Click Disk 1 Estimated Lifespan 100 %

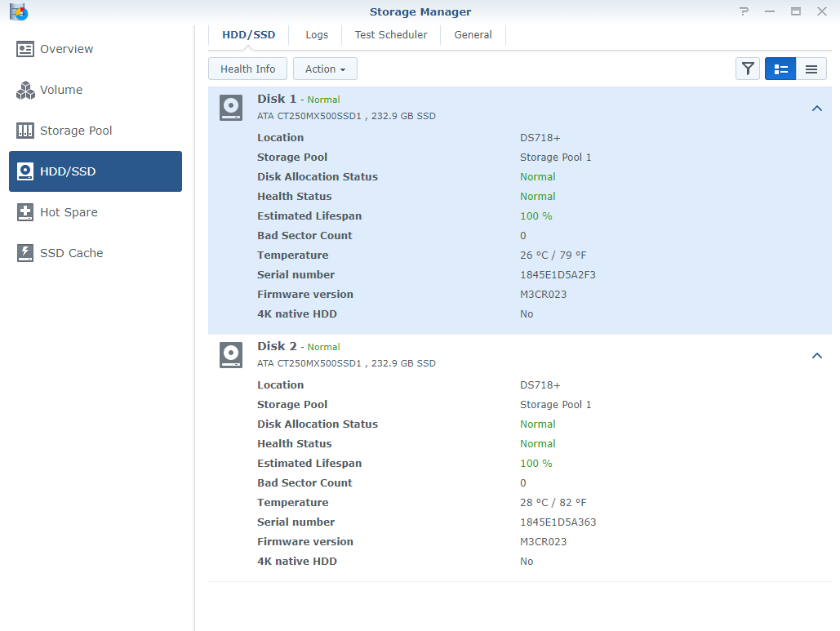pos(536,216)
